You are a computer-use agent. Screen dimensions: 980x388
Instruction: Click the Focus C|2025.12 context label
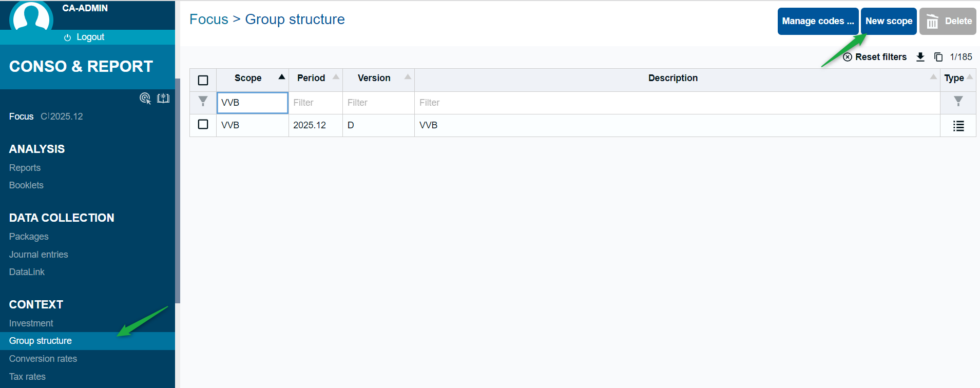tap(46, 117)
